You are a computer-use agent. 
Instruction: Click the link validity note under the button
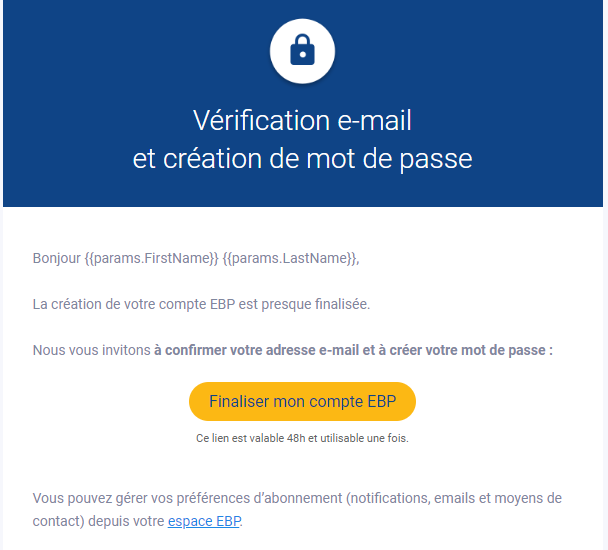point(302,438)
